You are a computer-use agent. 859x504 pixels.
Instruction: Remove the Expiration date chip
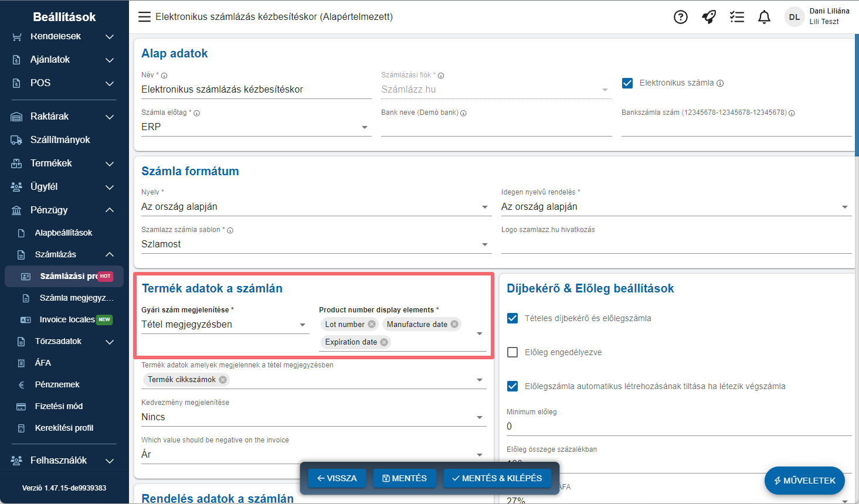pos(384,342)
